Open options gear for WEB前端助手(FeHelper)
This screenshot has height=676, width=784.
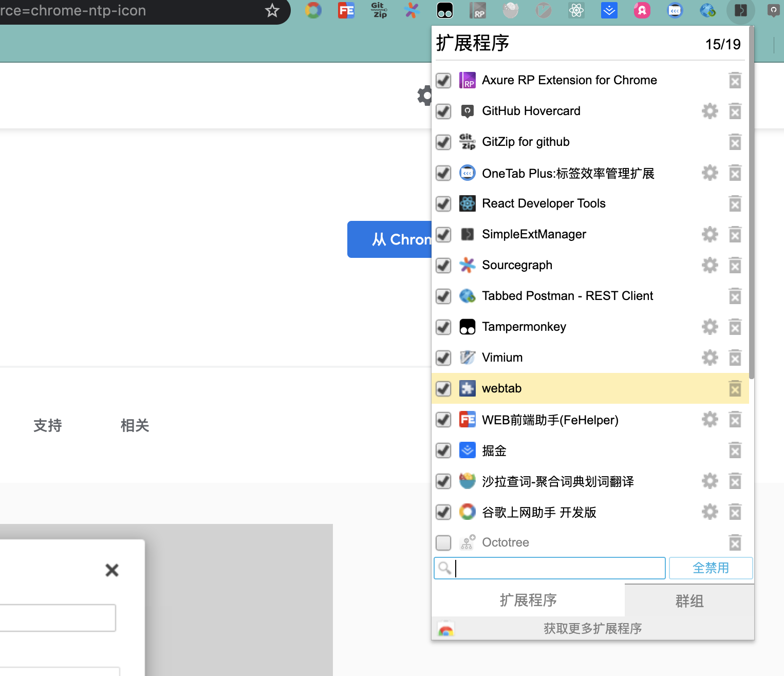710,419
